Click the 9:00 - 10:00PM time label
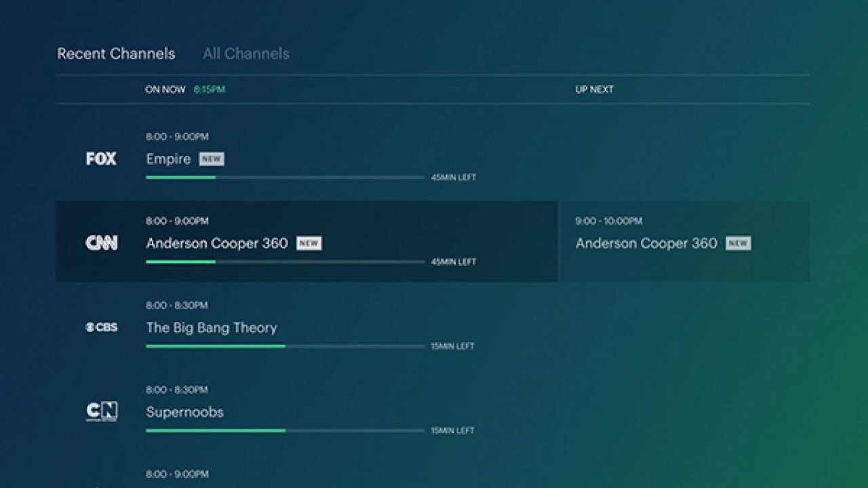The height and width of the screenshot is (488, 868). point(609,221)
